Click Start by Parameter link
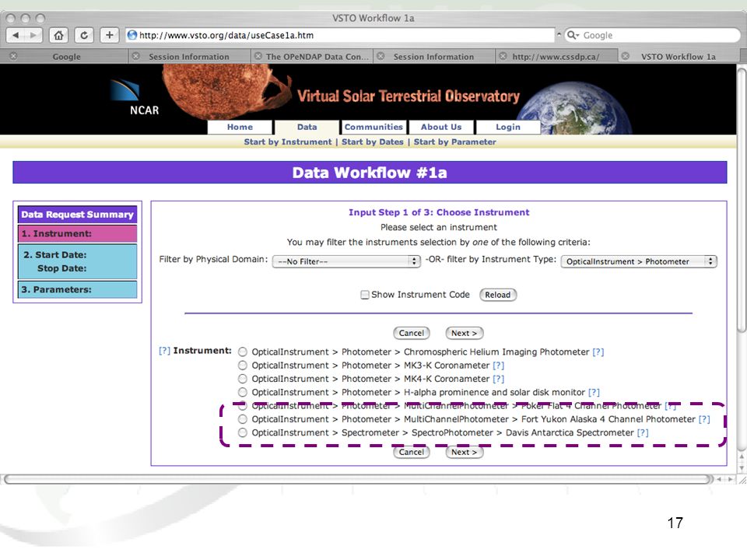 pos(455,142)
